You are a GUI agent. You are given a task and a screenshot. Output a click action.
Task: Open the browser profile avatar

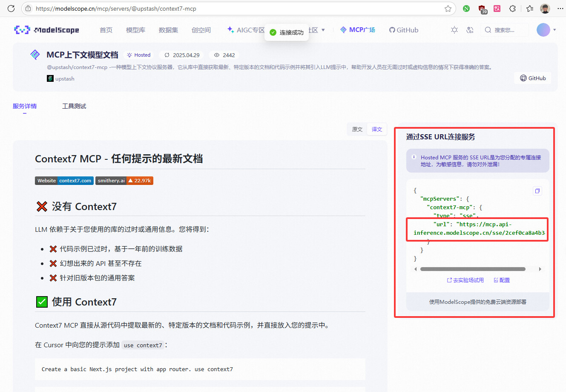pos(545,9)
